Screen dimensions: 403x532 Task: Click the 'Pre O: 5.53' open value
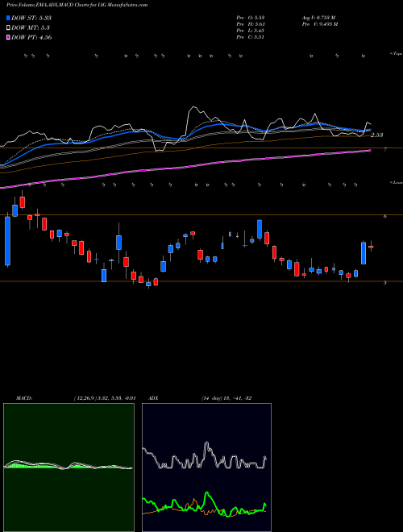click(251, 17)
